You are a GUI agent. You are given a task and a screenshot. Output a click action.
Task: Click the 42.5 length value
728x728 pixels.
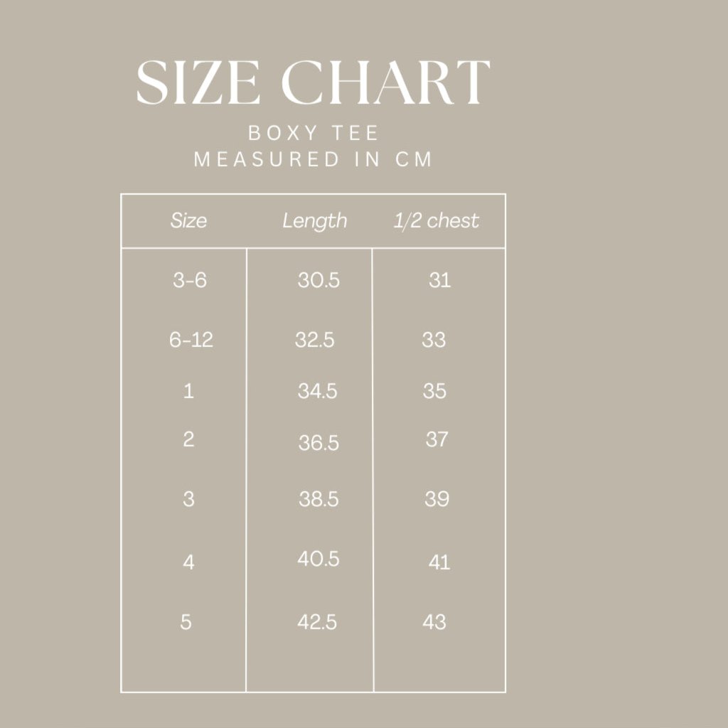click(317, 623)
